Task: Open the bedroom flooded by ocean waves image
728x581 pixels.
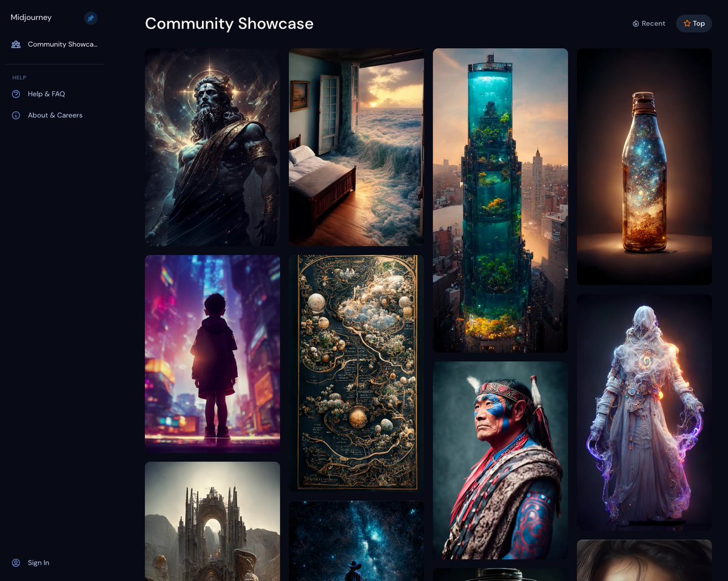Action: coord(356,147)
